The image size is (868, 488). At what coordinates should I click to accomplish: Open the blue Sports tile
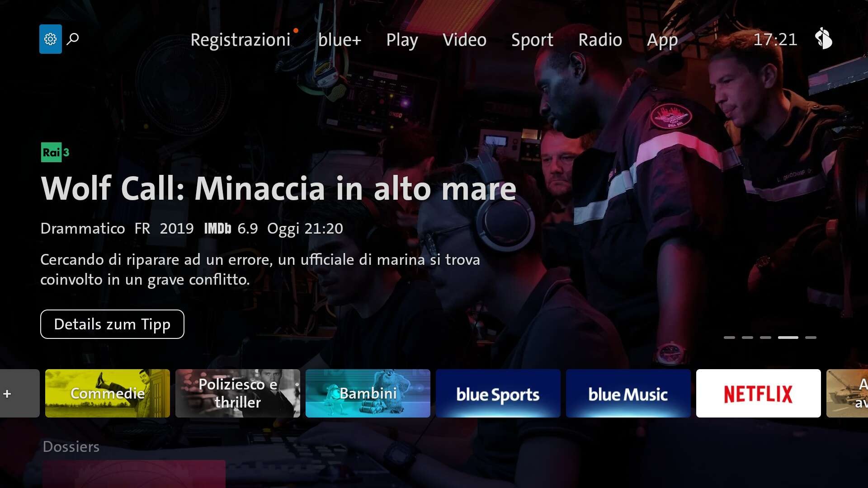[x=498, y=393]
